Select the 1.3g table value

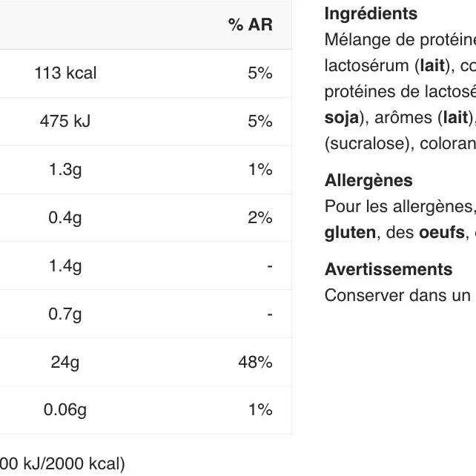65,170
